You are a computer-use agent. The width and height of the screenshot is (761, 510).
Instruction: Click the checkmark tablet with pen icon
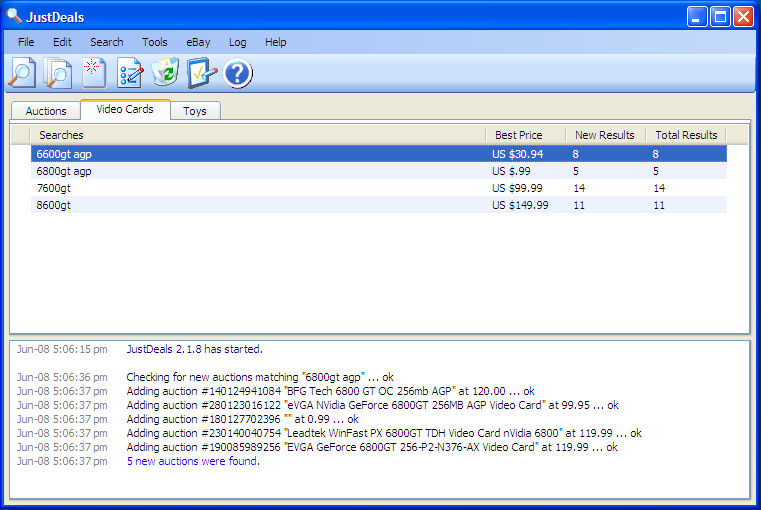click(x=201, y=73)
